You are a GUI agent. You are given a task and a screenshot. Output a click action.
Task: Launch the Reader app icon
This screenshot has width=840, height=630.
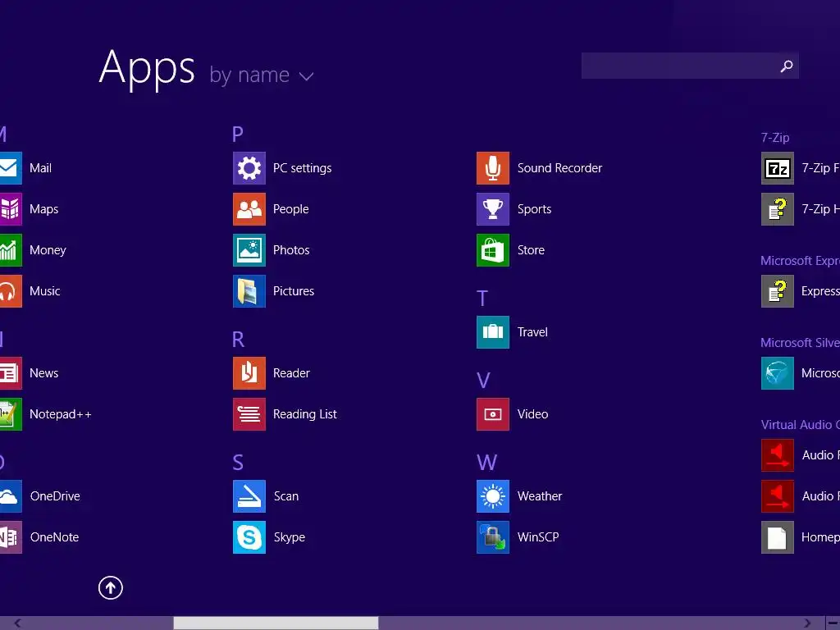pos(249,373)
